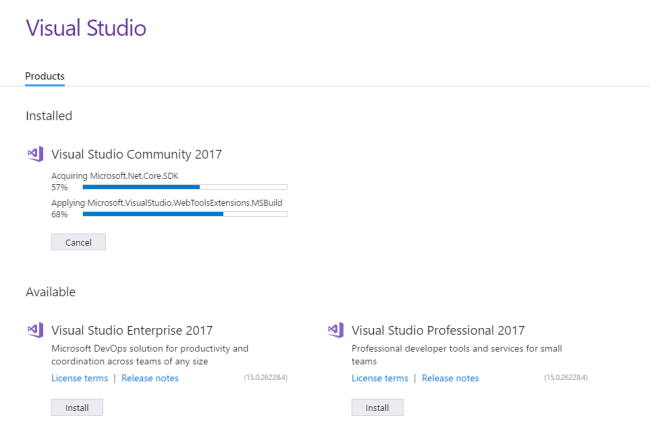Click the Visual Studio Community 2017 title

(x=136, y=154)
